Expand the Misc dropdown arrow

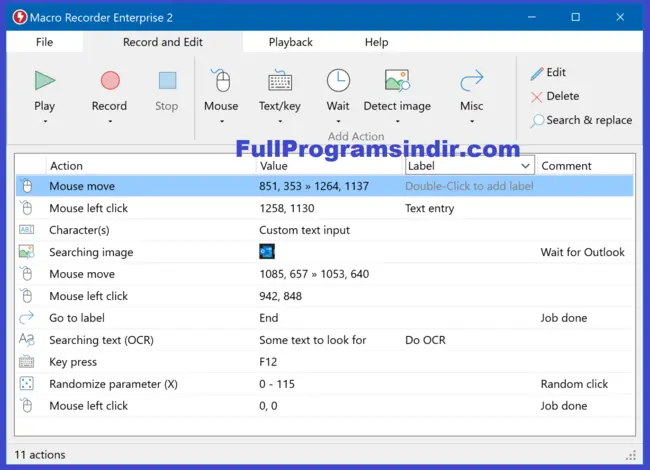[x=472, y=121]
